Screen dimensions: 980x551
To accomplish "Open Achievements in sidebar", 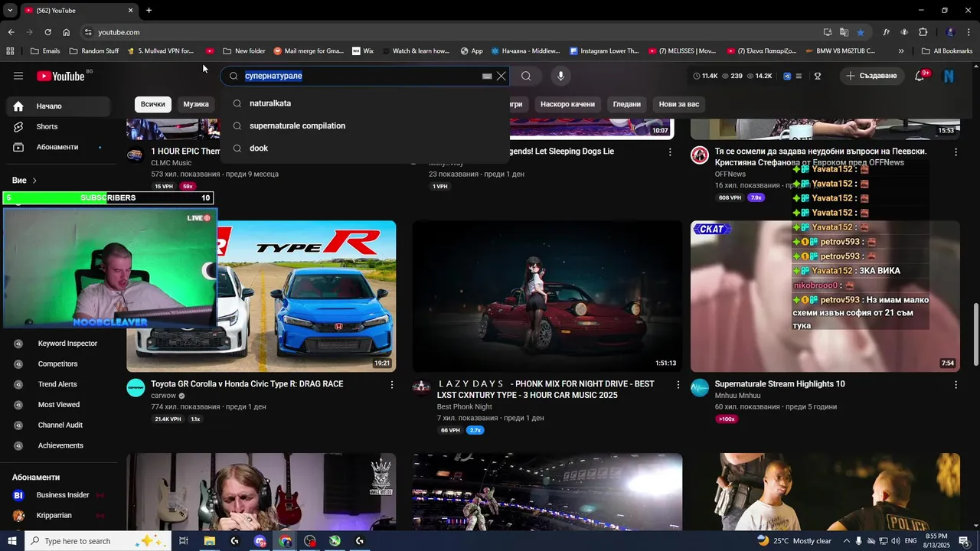I will point(60,445).
